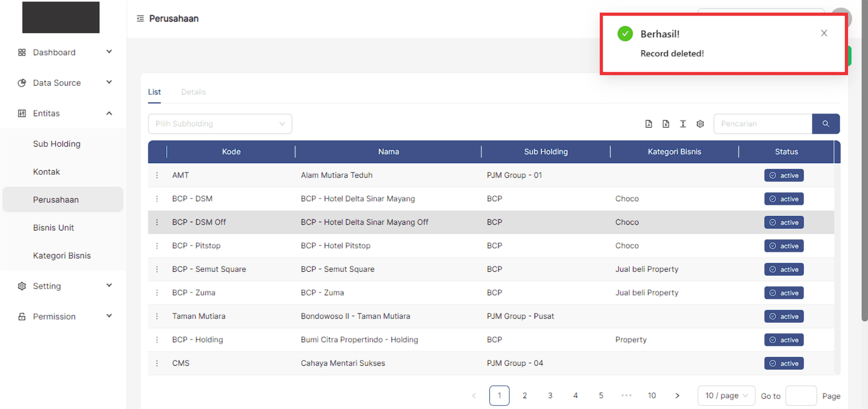Go to page 3 of results

[550, 396]
